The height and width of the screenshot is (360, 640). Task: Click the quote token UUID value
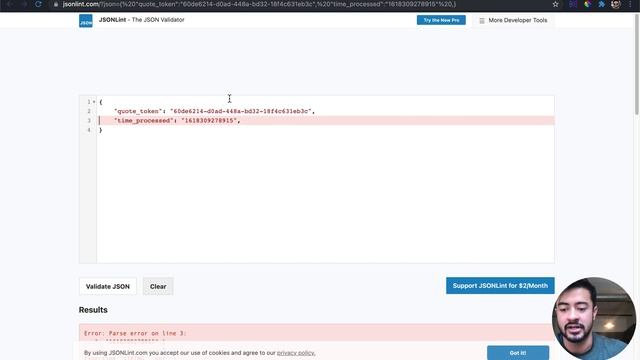(x=241, y=111)
